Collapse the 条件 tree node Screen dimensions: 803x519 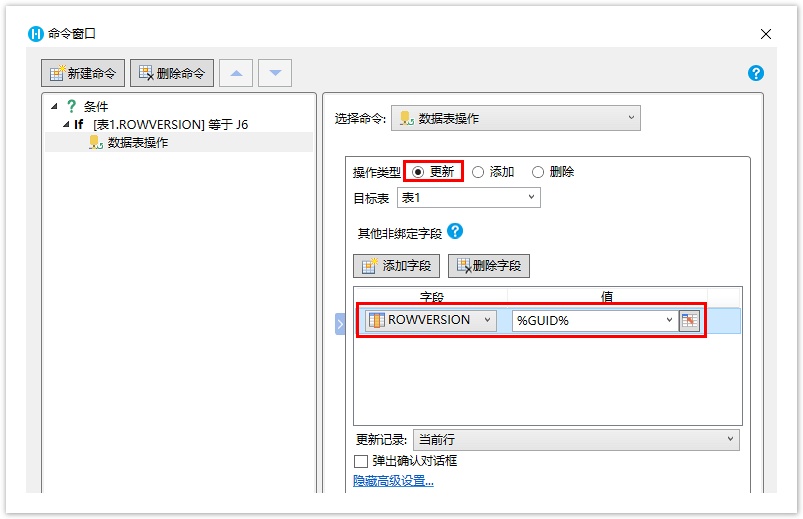[54, 107]
